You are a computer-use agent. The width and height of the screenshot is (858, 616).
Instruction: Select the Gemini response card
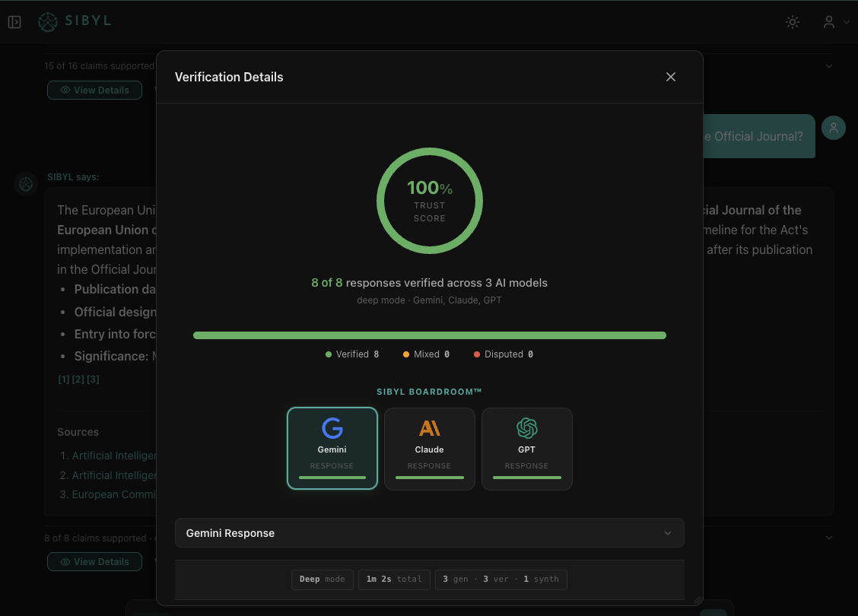click(332, 449)
